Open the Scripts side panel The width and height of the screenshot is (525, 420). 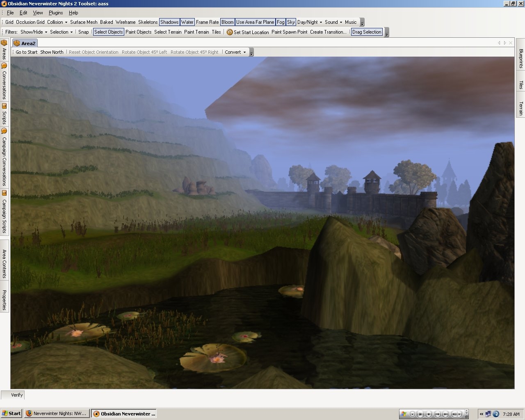point(4,114)
